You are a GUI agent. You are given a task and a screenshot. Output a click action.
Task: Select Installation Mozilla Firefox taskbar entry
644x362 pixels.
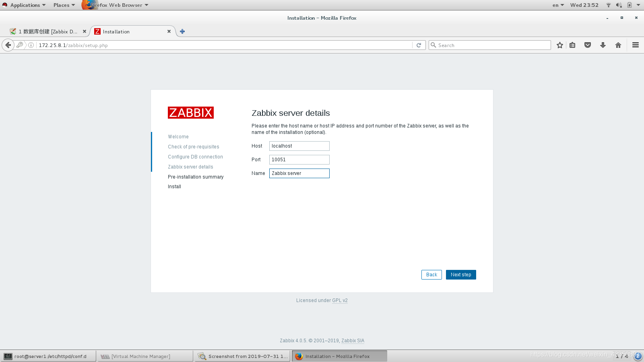point(339,356)
